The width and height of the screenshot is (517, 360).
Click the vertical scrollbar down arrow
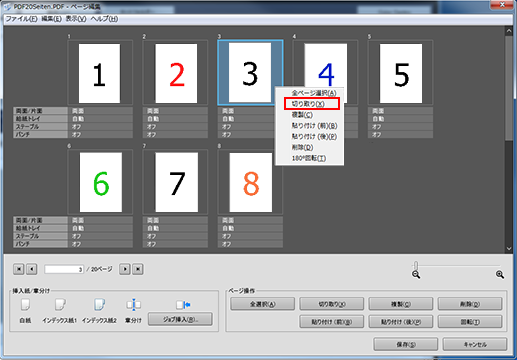(509, 248)
